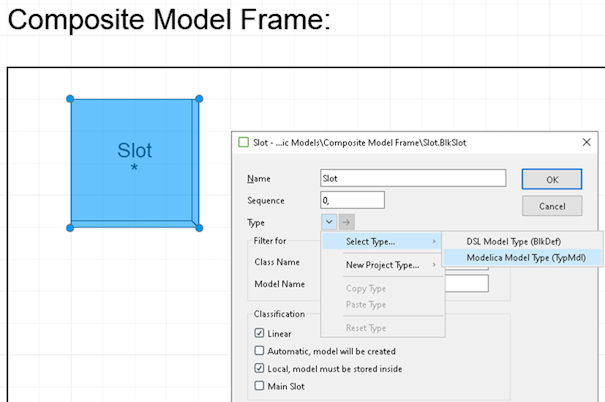Check the Main Slot checkbox

coord(260,386)
